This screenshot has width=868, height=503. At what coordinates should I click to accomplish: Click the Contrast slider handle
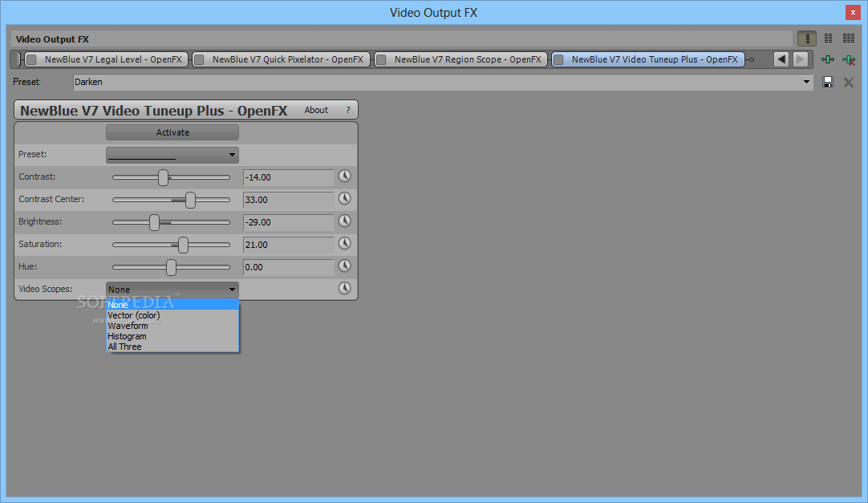(163, 177)
